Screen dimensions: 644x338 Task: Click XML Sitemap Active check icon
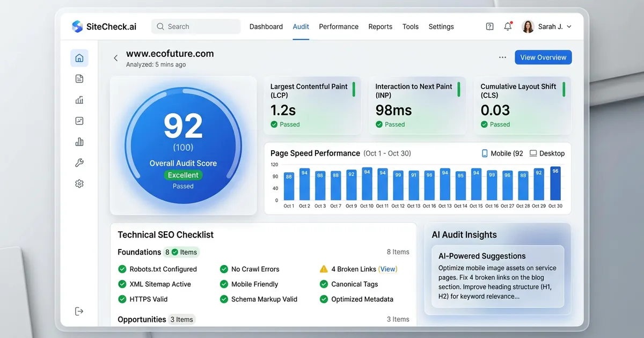click(122, 284)
